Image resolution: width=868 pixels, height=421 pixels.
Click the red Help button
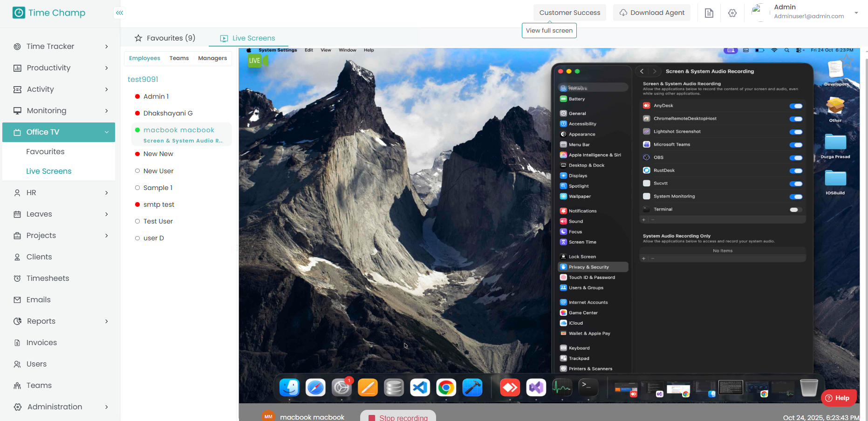click(838, 398)
